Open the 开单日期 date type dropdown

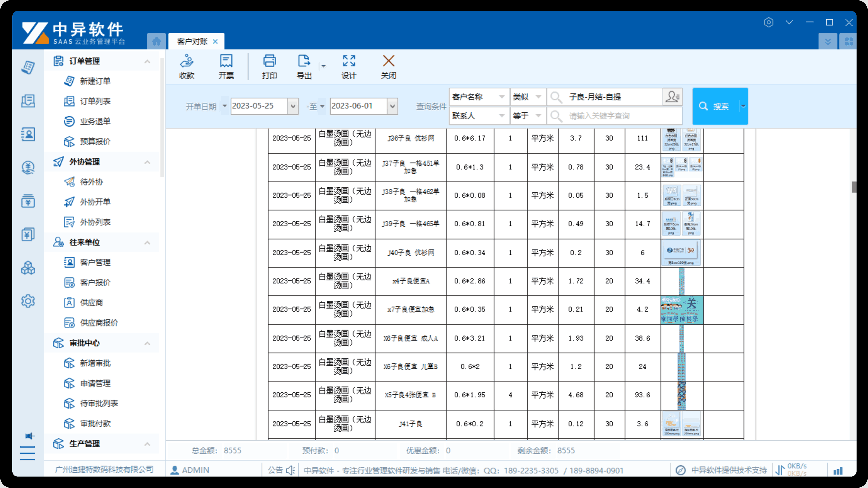pos(224,106)
